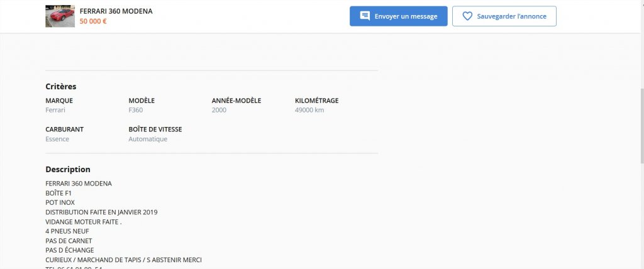644x269 pixels.
Task: Click the MARQUE value Ferrari
Action: (55, 110)
